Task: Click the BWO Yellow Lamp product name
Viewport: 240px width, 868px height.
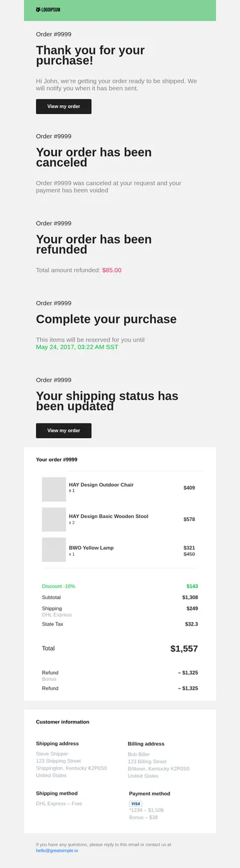Action: click(91, 547)
